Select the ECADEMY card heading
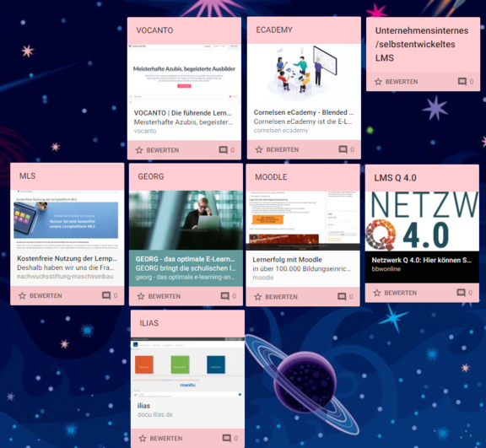486x448 pixels. 274,30
